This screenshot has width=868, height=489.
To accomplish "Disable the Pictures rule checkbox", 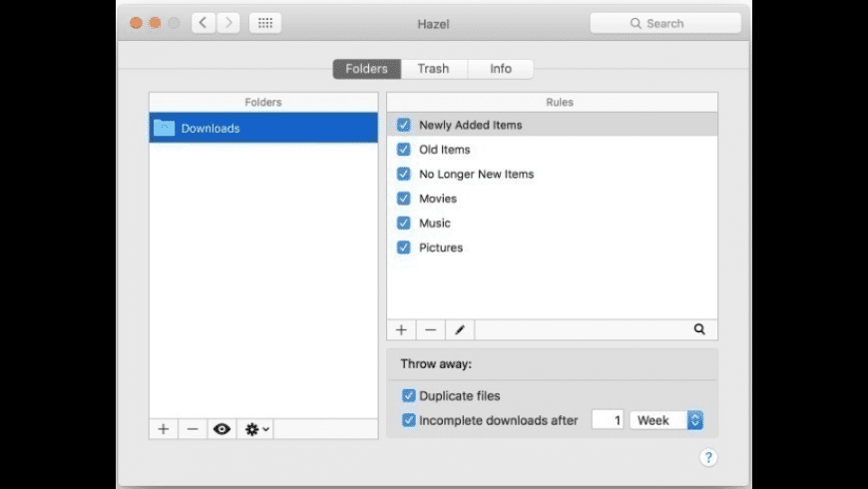I will [403, 246].
